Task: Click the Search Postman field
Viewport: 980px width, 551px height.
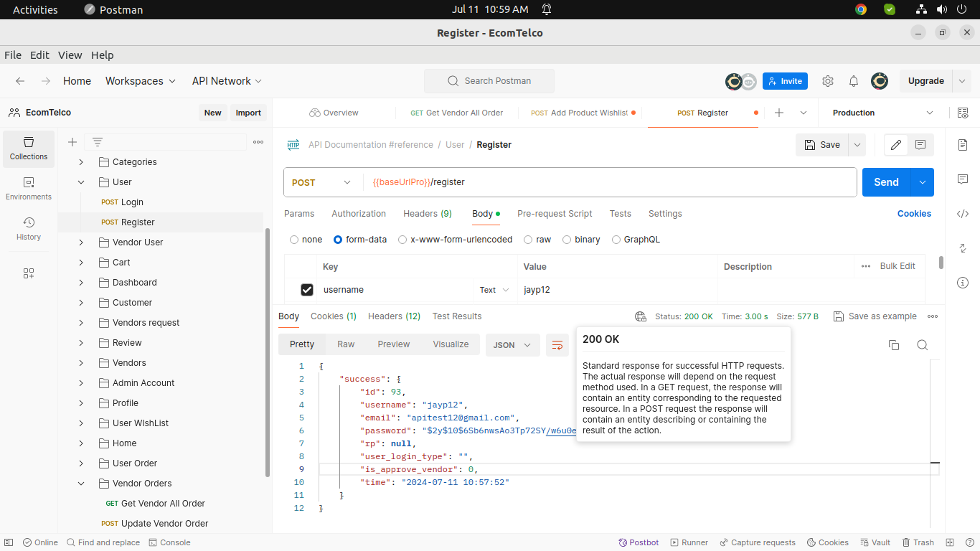Action: pos(489,81)
